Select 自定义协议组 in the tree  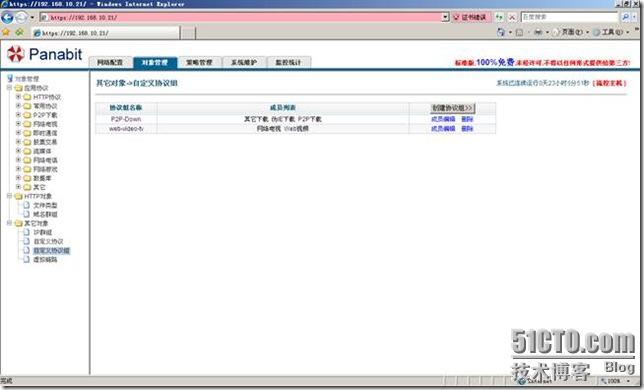[x=51, y=250]
